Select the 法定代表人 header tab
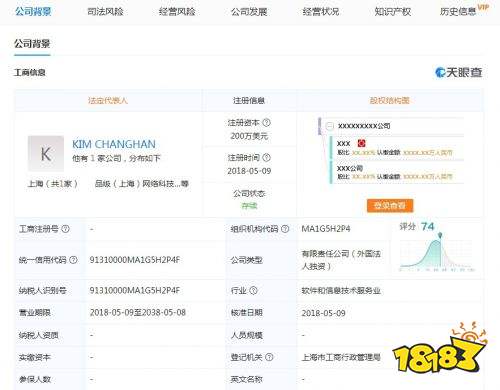 click(x=108, y=100)
